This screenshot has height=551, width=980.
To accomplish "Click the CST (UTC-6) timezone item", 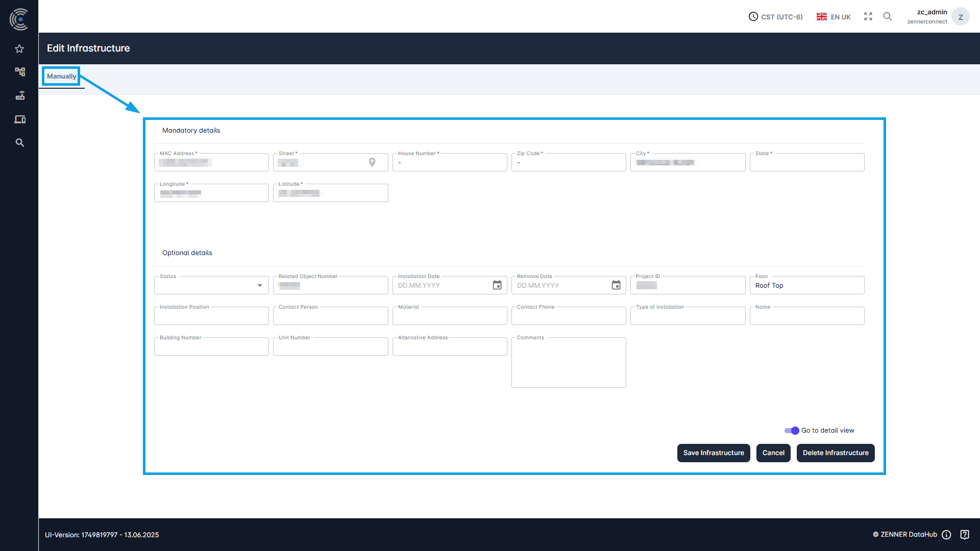I will point(775,16).
